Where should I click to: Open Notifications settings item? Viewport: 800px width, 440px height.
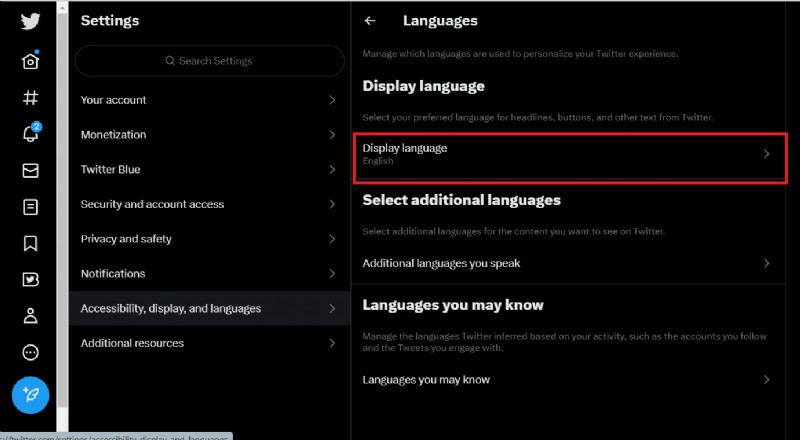point(210,274)
